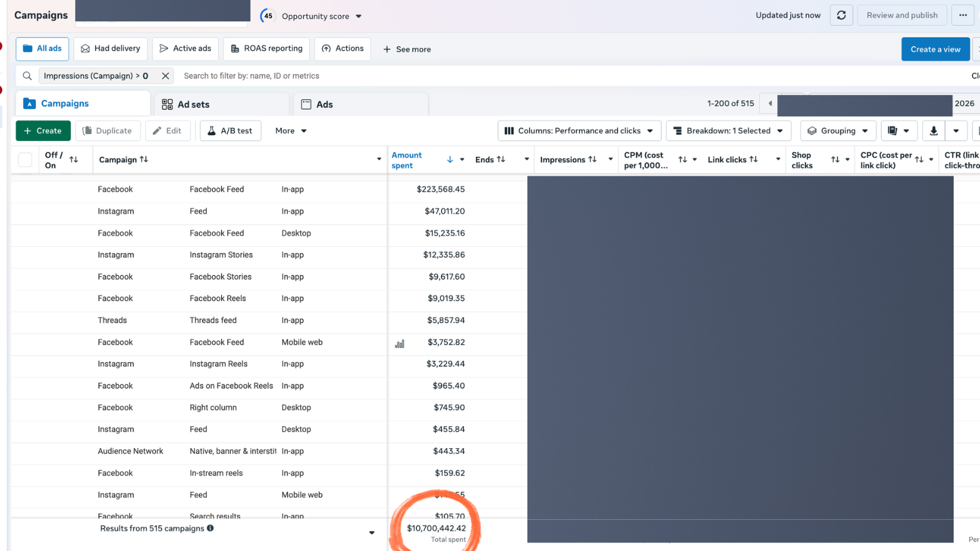Viewport: 980px width, 551px height.
Task: Open the Ends column menu arrow
Action: click(x=527, y=159)
